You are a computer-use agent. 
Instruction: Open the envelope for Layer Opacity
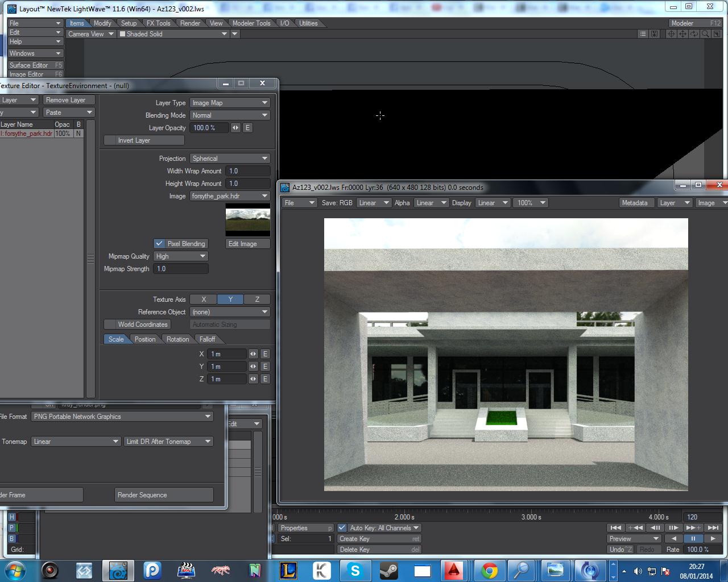tap(247, 128)
